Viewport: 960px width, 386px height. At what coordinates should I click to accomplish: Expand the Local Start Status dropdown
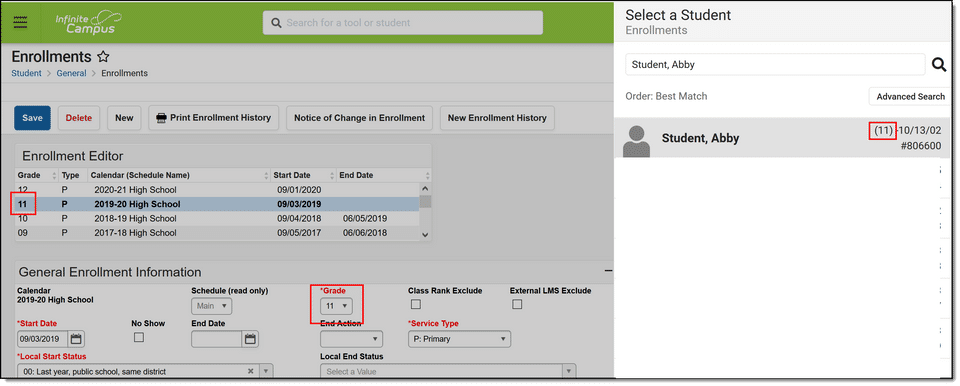pyautogui.click(x=266, y=371)
